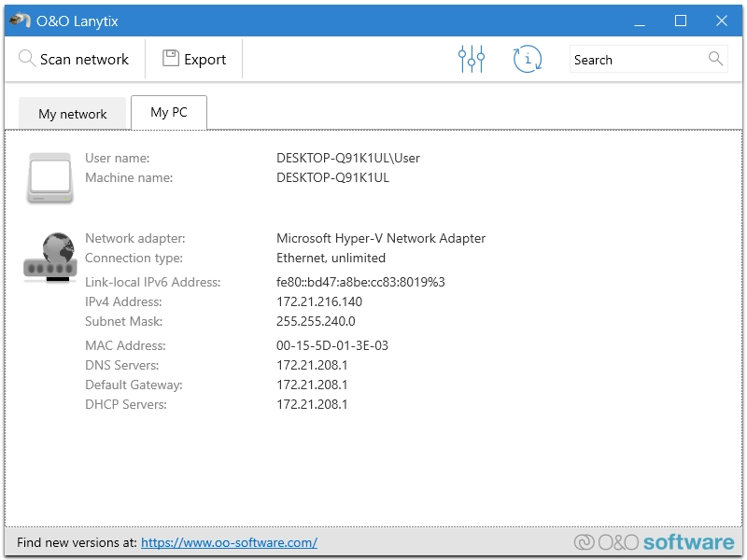Viewport: 747px width, 560px height.
Task: Switch to the My network tab
Action: pos(73,113)
